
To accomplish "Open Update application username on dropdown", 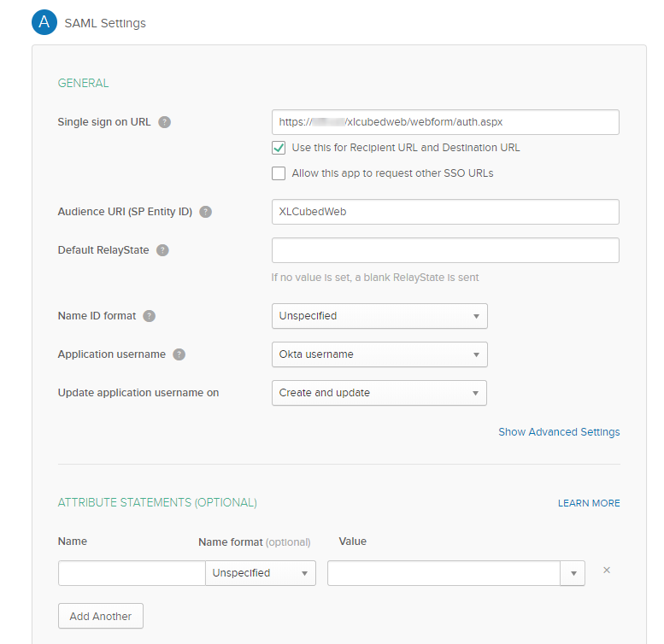I will pyautogui.click(x=379, y=393).
